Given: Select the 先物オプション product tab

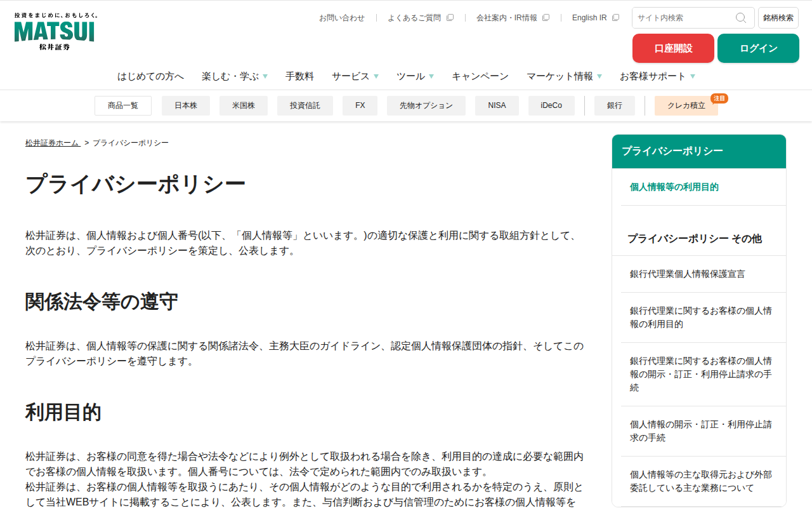Looking at the screenshot, I should (426, 105).
